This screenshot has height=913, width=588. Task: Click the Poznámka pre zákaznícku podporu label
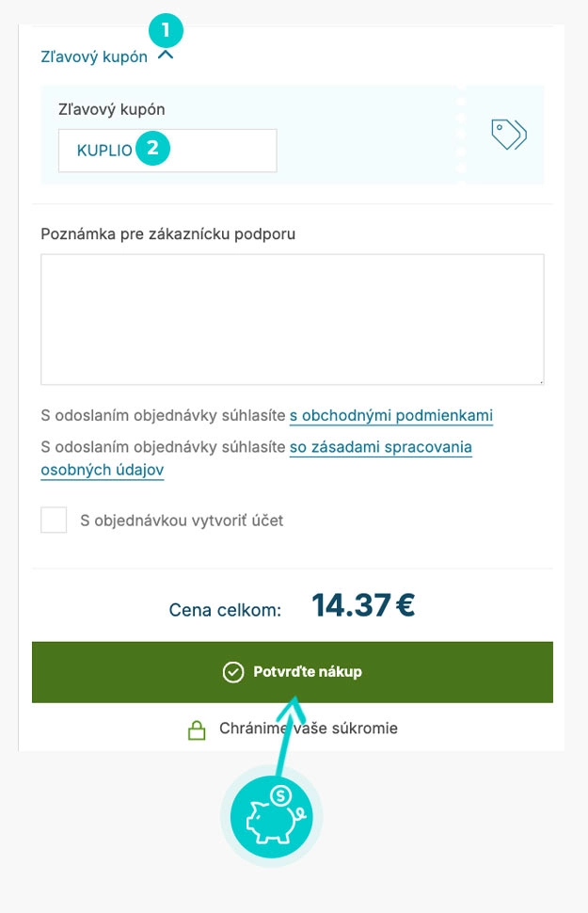pyautogui.click(x=167, y=233)
